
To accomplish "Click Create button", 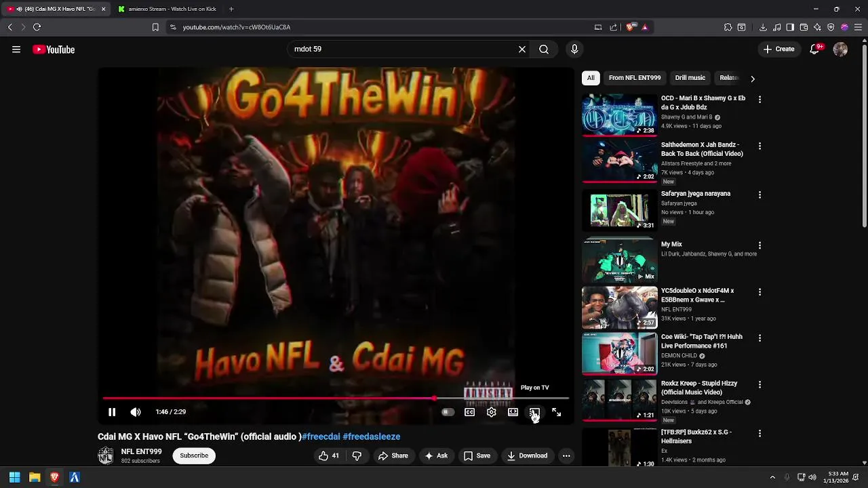I will pos(778,49).
